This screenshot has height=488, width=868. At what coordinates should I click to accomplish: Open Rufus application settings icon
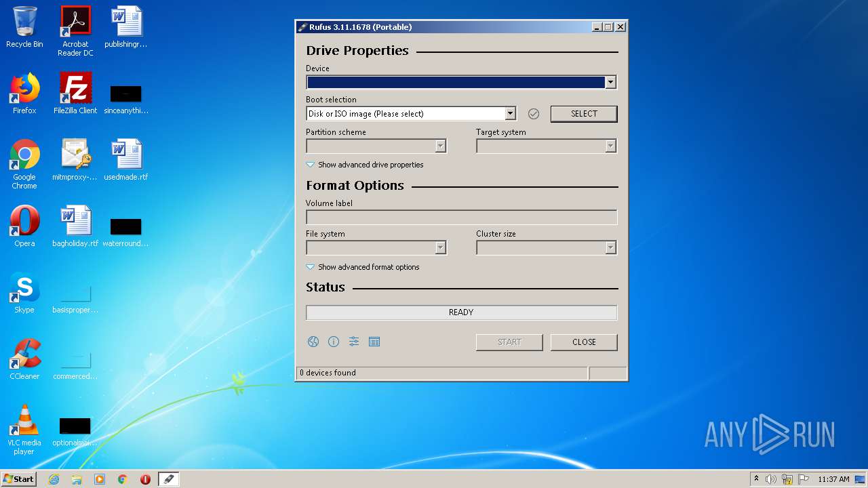(354, 342)
